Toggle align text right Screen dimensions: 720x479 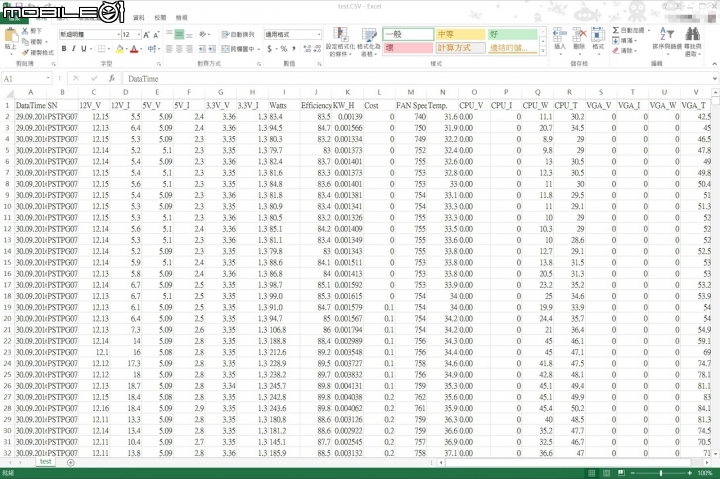click(189, 49)
